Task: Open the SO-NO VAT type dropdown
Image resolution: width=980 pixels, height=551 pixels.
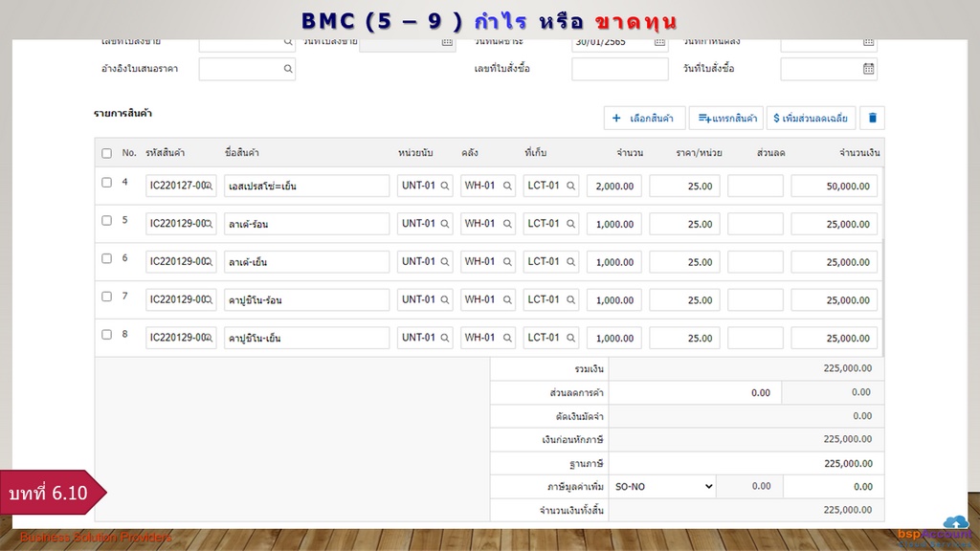Action: coord(663,487)
